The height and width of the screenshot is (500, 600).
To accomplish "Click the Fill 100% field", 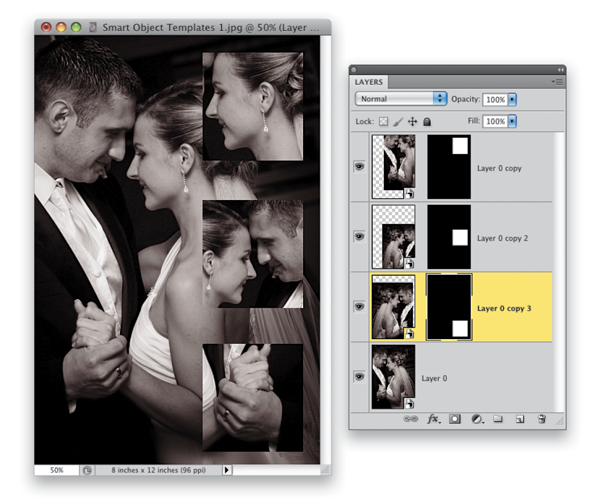I will (x=495, y=121).
